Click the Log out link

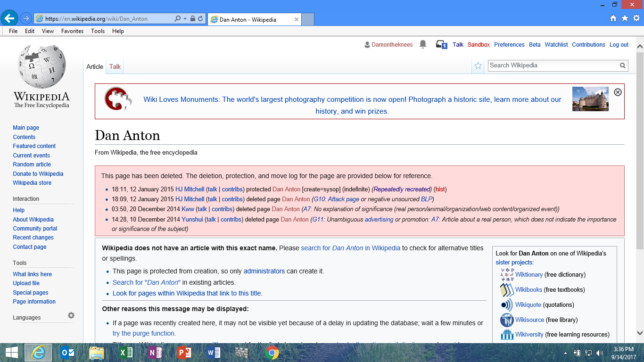(619, 45)
